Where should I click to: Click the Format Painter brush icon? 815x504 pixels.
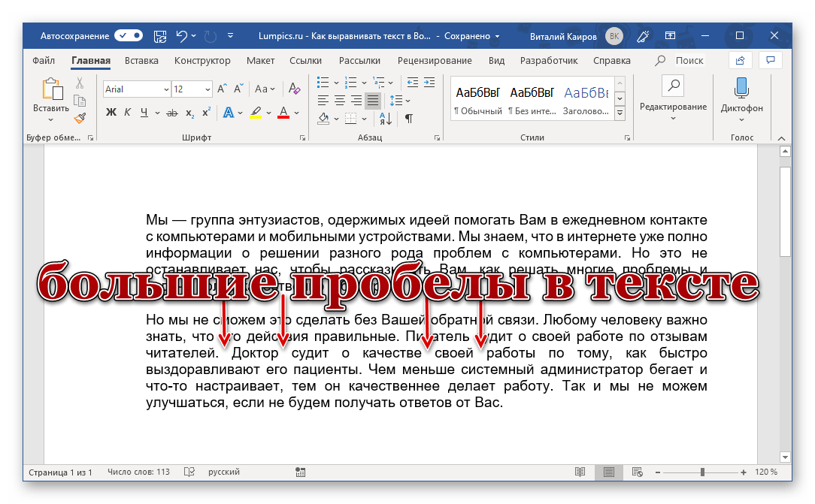point(79,118)
